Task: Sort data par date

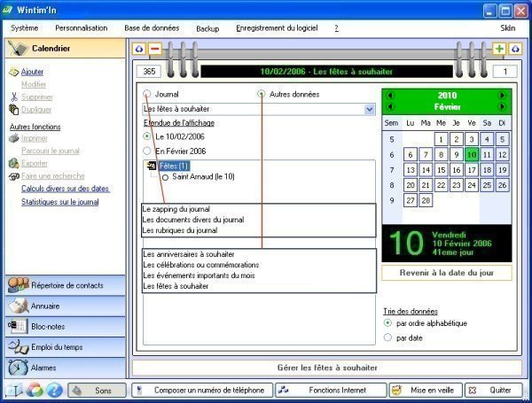Action: click(387, 337)
